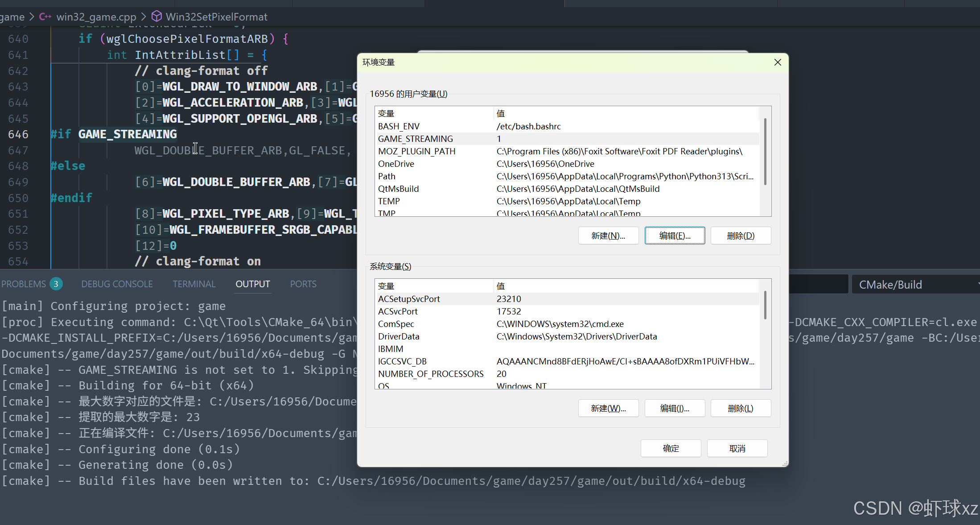Switch to the DEBUG CONSOLE tab

click(117, 284)
